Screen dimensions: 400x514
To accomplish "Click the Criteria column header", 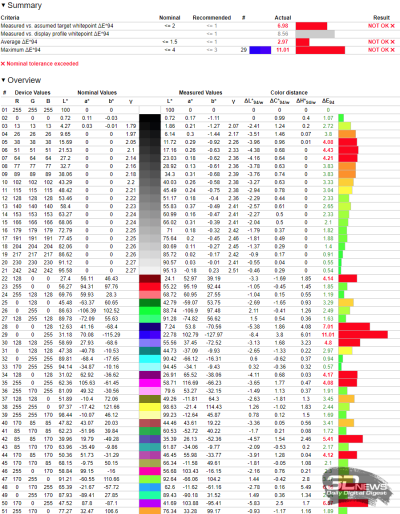I will (10, 18).
